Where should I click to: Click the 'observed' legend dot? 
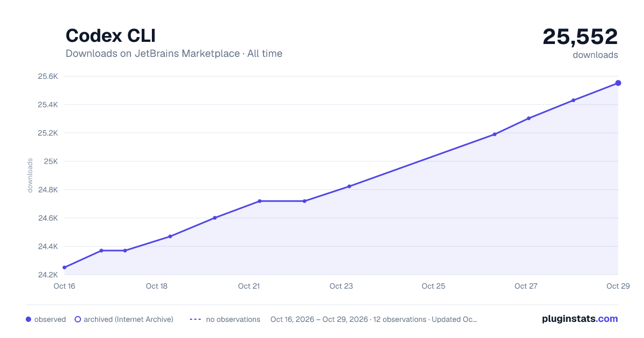(28, 319)
